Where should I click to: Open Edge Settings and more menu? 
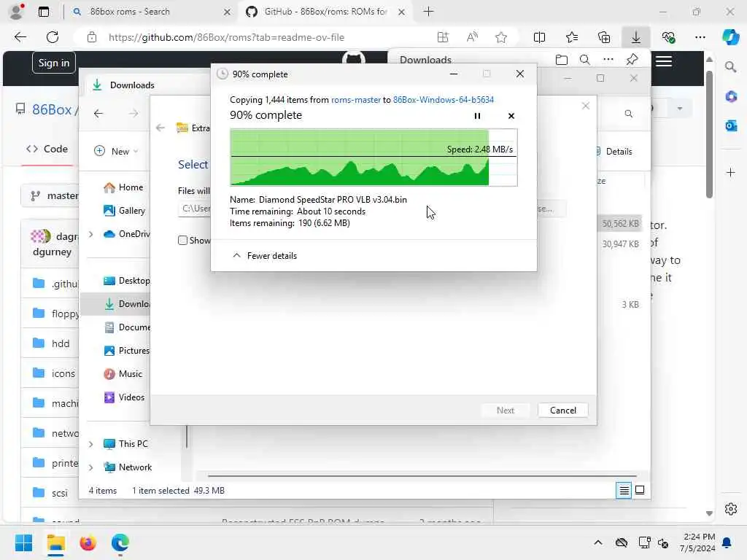pos(700,37)
